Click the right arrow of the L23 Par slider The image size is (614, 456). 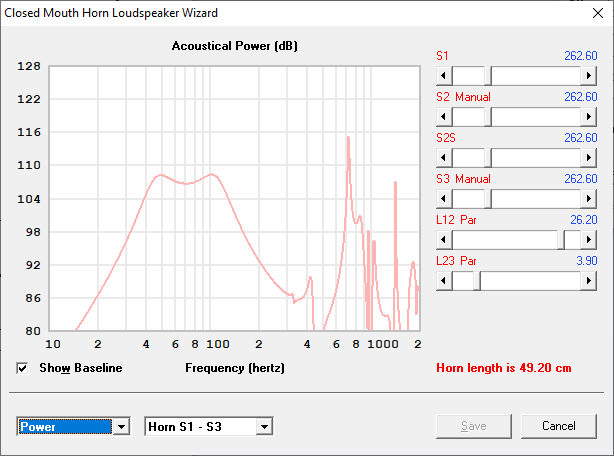(x=588, y=281)
